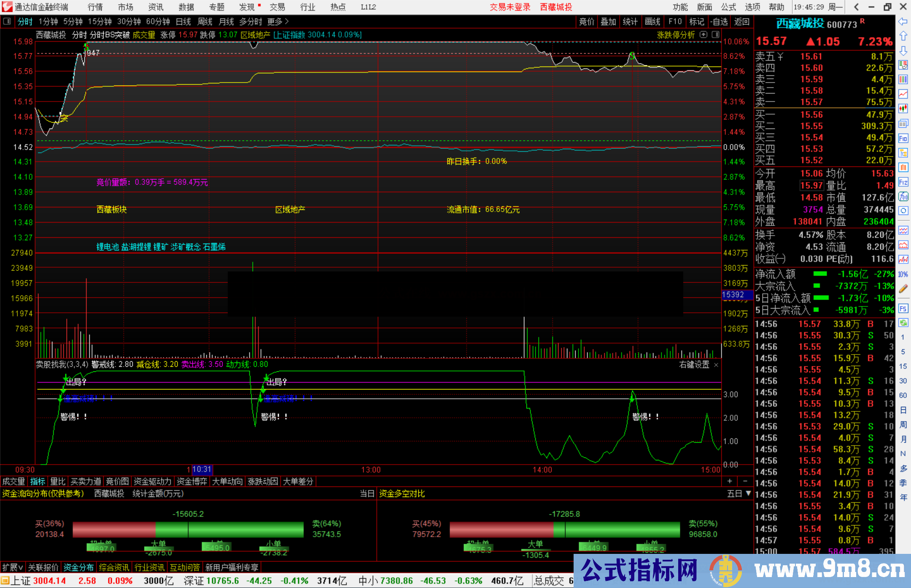Open the orange document icon in sidebar
This screenshot has height=588, width=911.
[903, 167]
